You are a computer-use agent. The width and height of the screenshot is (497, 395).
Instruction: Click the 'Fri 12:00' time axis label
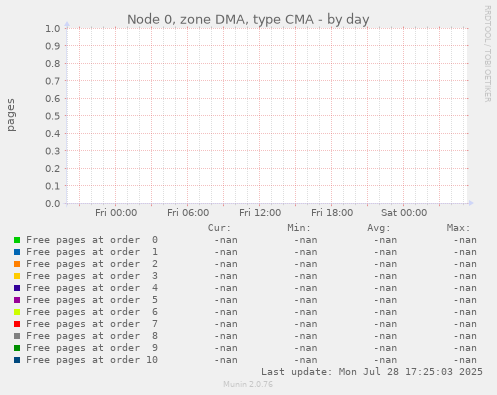(x=260, y=213)
